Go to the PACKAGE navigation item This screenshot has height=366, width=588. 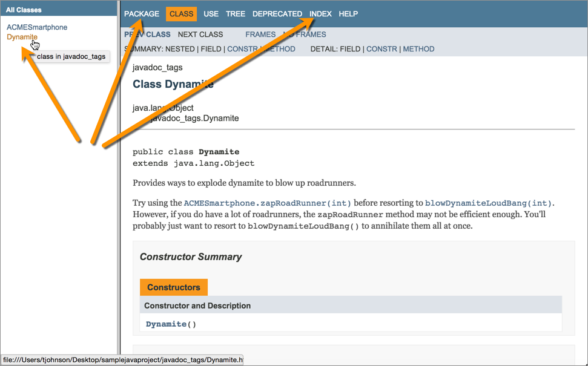click(142, 14)
